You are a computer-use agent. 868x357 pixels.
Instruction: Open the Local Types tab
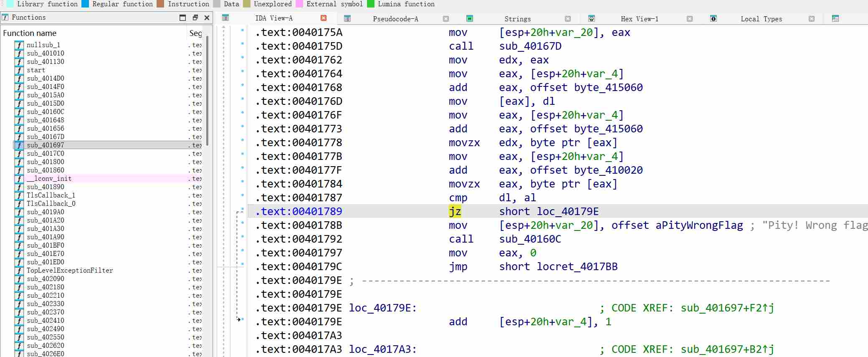point(761,19)
